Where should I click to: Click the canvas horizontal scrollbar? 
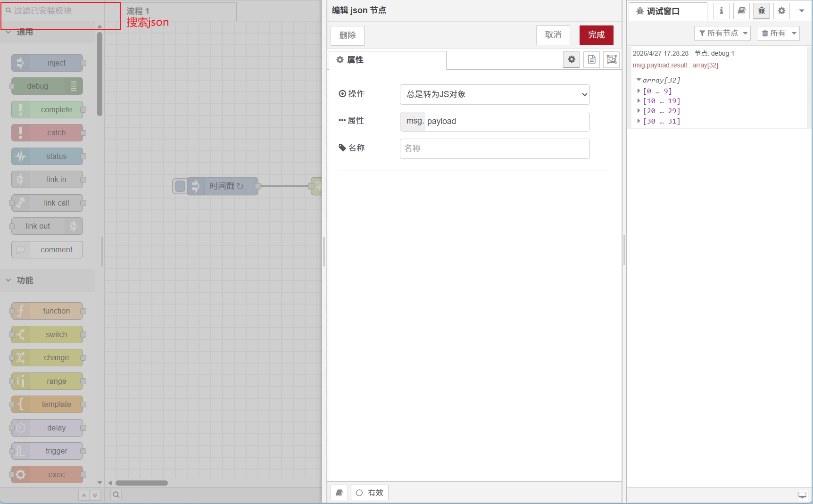pos(141,483)
